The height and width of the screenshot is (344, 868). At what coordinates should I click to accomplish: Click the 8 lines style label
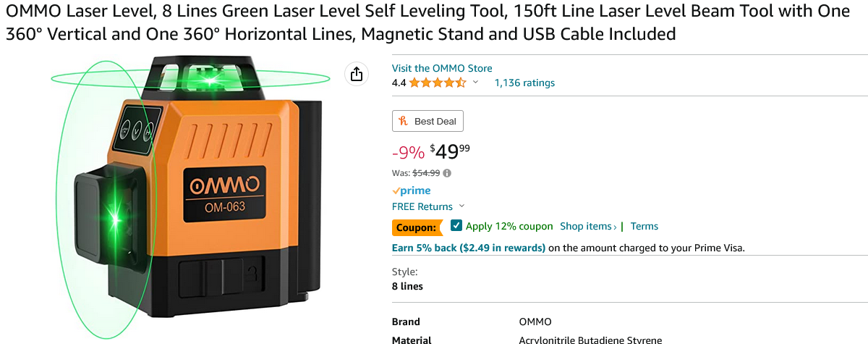(x=407, y=286)
